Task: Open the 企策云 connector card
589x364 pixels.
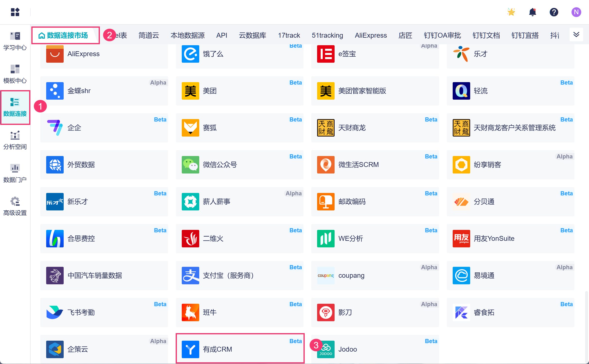Action: point(104,349)
